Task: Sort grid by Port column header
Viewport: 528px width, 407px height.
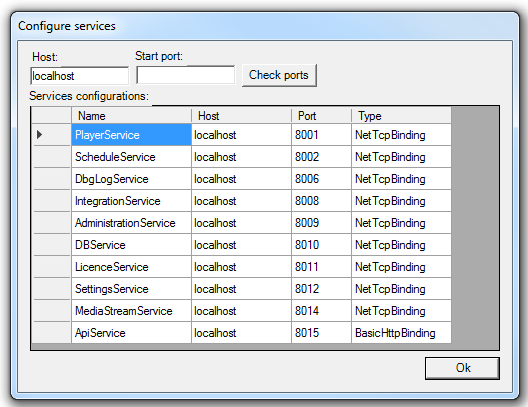Action: point(321,116)
